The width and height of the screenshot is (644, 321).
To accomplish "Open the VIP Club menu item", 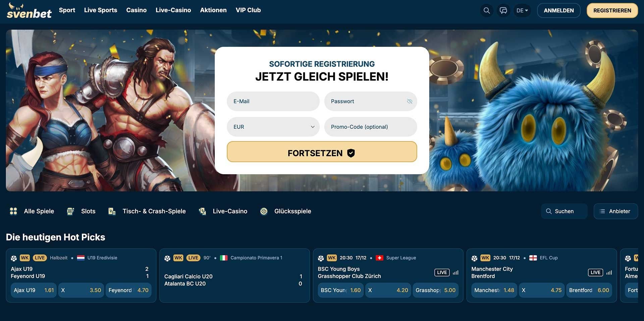I will tap(248, 10).
